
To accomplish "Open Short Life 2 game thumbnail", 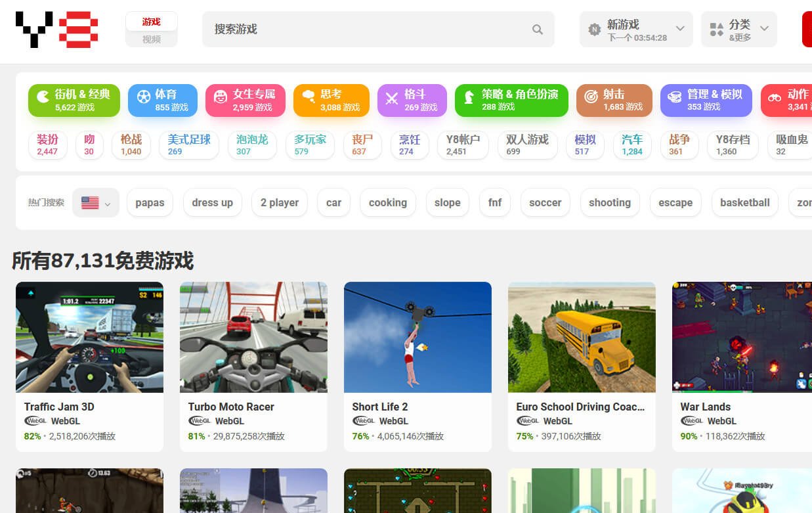I will (417, 338).
